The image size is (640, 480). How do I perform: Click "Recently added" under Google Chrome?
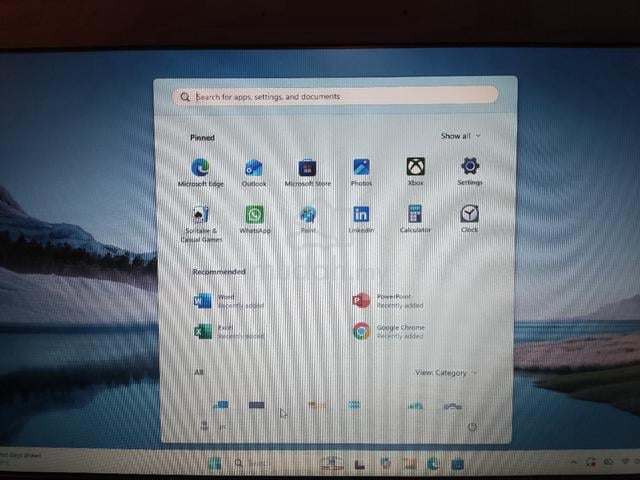pos(400,336)
